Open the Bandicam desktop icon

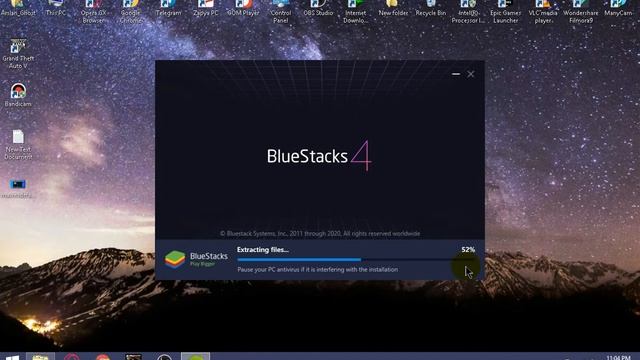pyautogui.click(x=18, y=95)
